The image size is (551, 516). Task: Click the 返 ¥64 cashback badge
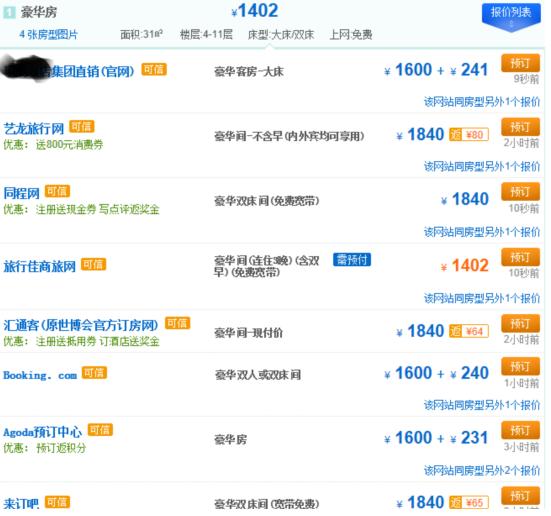coord(469,331)
